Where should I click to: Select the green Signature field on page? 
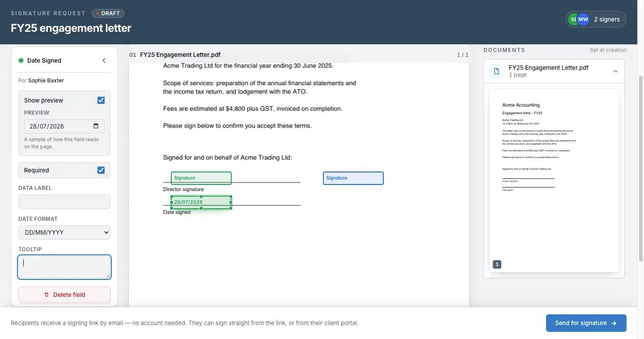coord(201,178)
